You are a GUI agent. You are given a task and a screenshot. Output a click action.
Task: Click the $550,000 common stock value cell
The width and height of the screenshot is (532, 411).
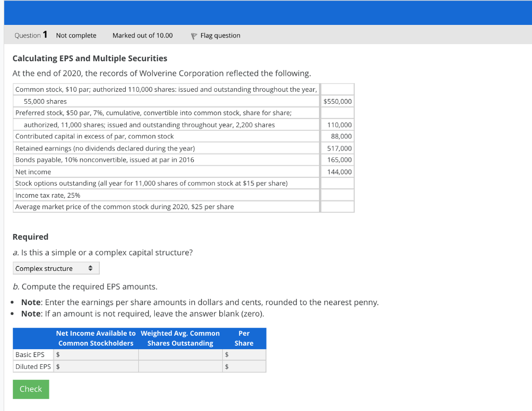click(x=337, y=101)
